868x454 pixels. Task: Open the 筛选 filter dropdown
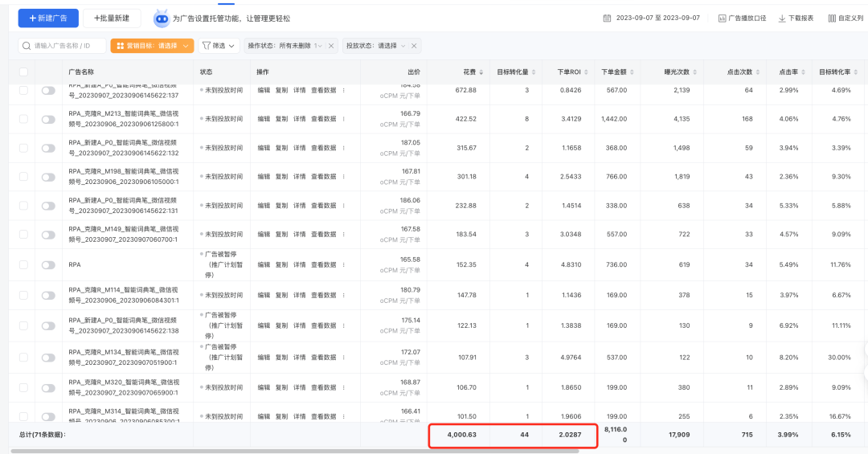tap(219, 46)
